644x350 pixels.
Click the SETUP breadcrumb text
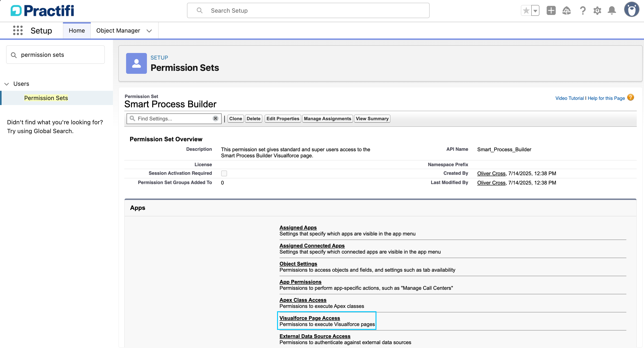click(159, 58)
